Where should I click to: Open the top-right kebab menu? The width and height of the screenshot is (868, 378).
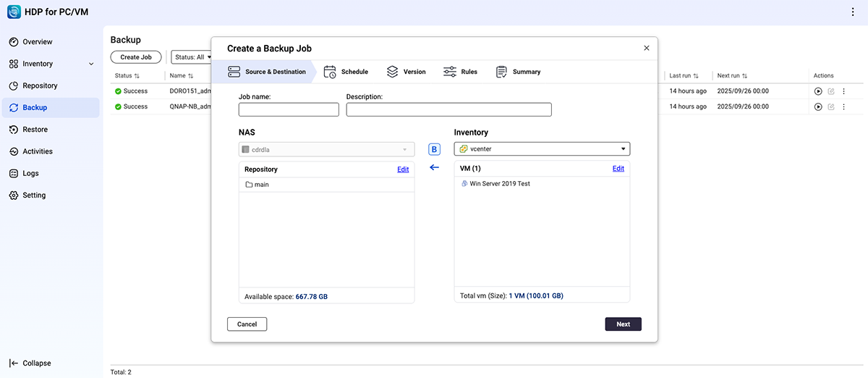(x=853, y=12)
